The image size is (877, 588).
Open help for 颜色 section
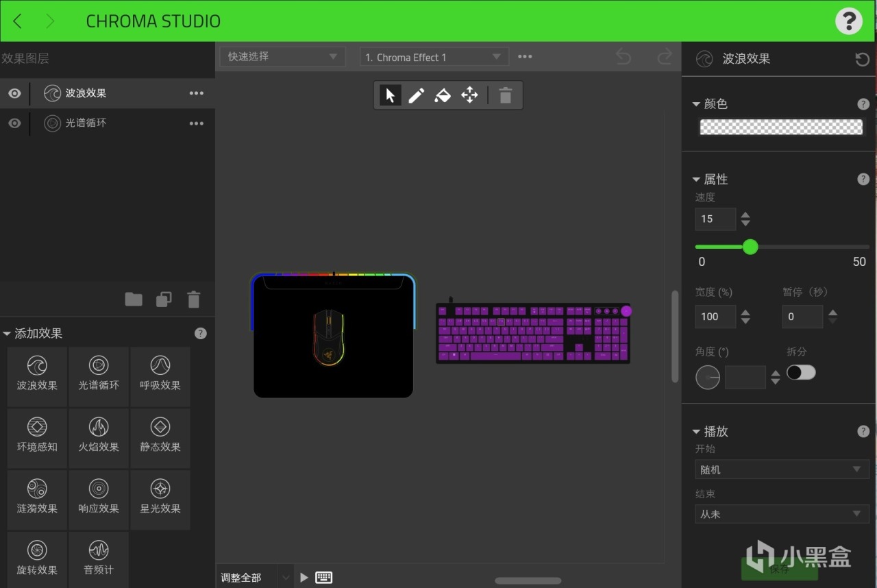863,104
